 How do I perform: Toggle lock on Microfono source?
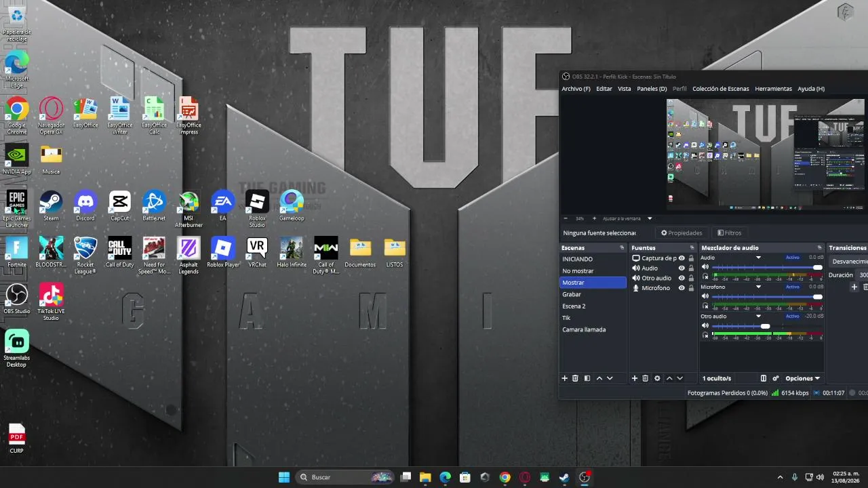click(691, 288)
